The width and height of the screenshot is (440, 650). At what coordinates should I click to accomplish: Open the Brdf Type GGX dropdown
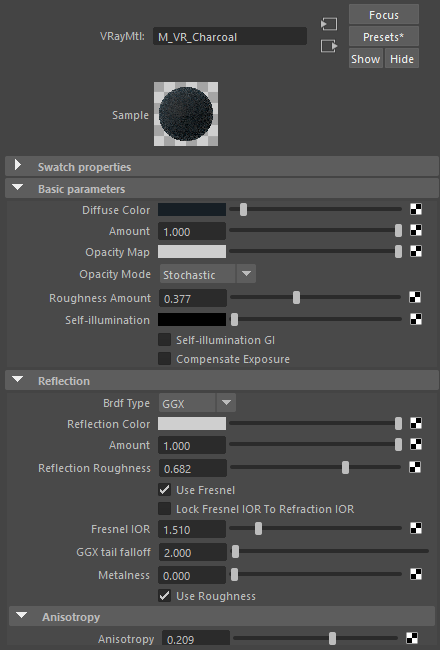(x=197, y=403)
